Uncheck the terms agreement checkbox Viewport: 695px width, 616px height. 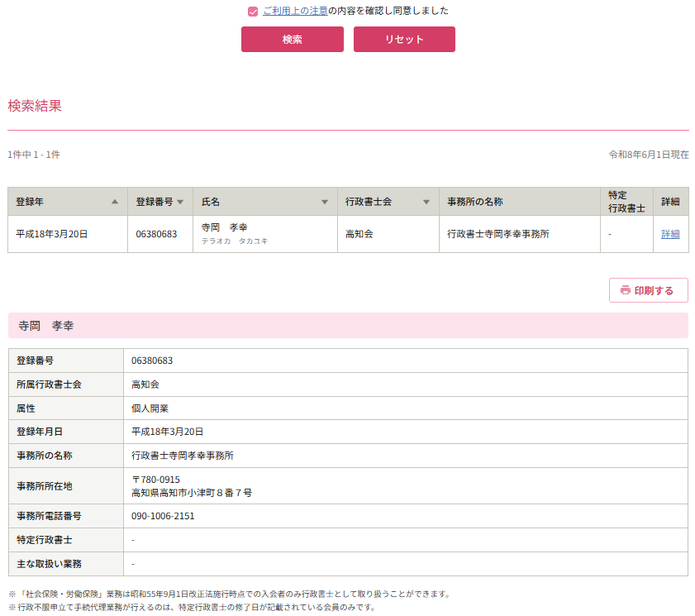pyautogui.click(x=253, y=12)
